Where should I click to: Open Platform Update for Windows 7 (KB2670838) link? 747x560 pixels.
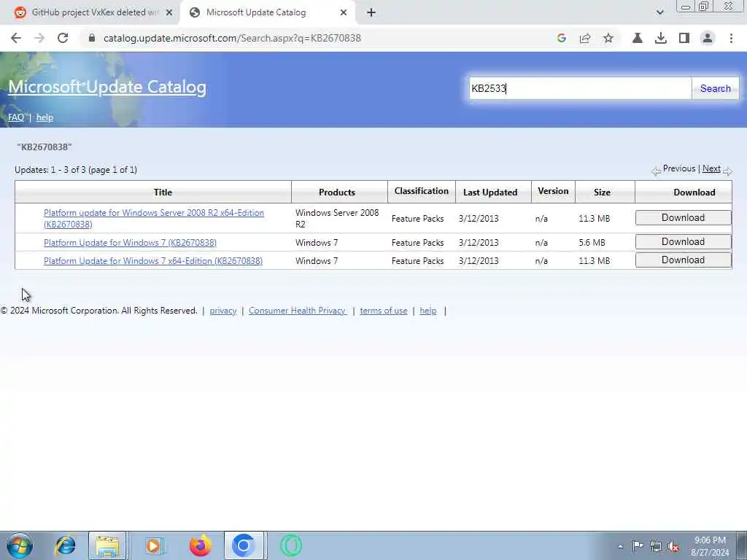click(x=130, y=242)
